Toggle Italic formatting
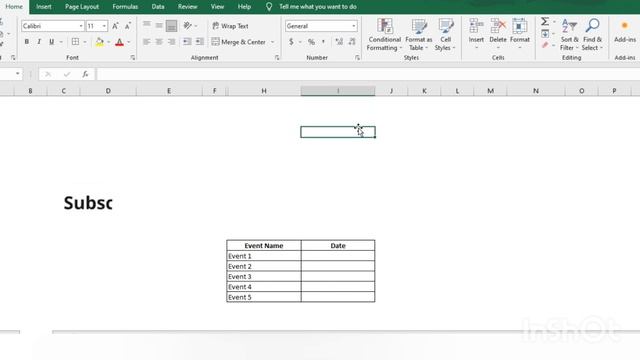Viewport: 640px width, 360px height. [x=39, y=42]
